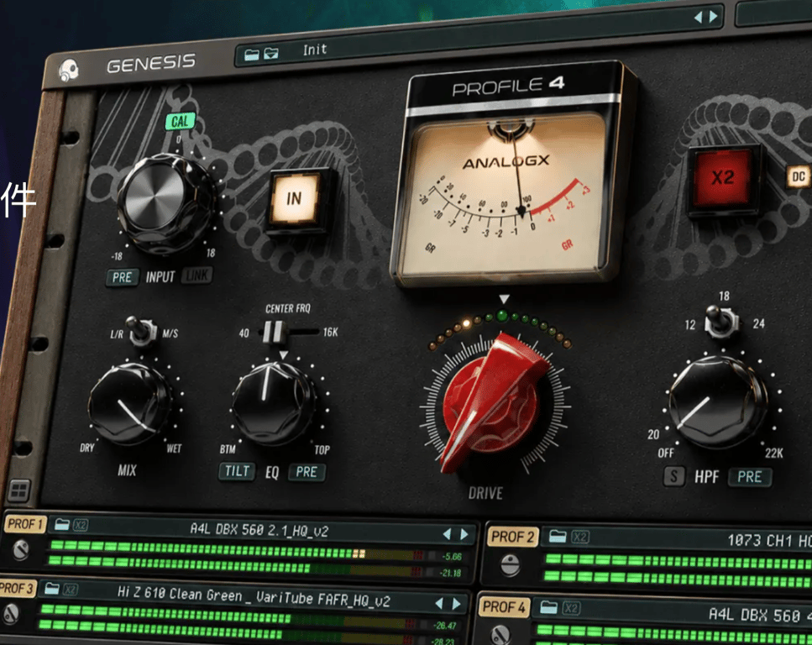Screen dimensions: 812x645
Task: Select the PROF 2 tab
Action: (x=512, y=537)
